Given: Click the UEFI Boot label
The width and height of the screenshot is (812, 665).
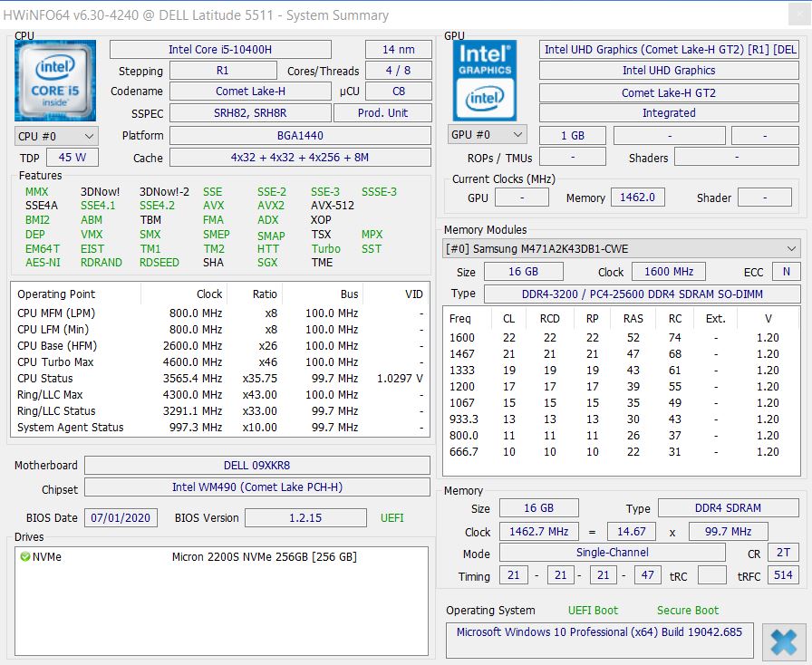Looking at the screenshot, I should tap(593, 611).
